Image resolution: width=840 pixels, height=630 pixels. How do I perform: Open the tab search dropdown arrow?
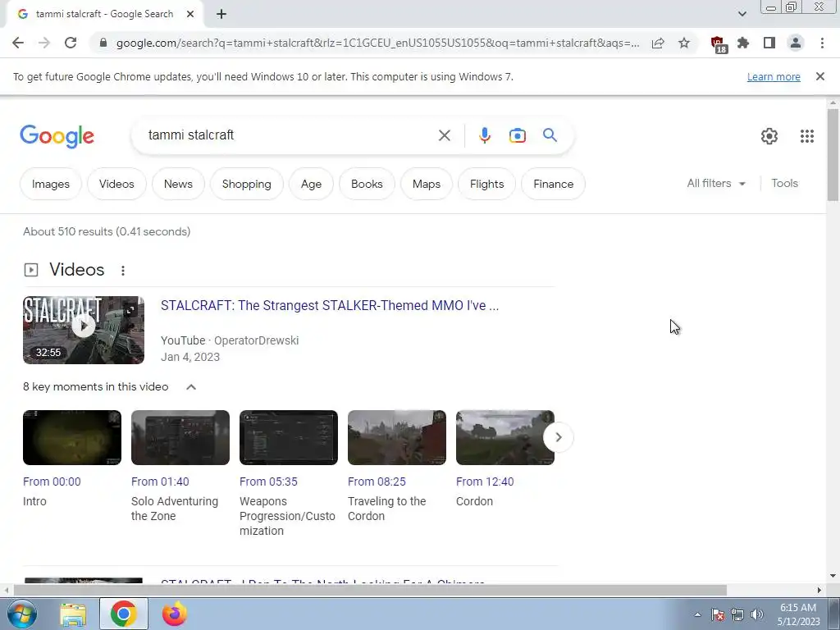742,14
